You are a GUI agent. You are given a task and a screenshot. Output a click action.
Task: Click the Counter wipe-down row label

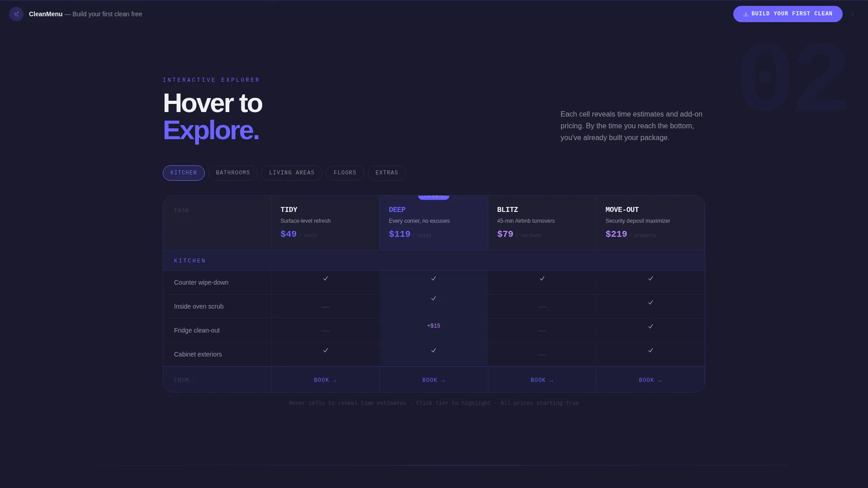(201, 283)
